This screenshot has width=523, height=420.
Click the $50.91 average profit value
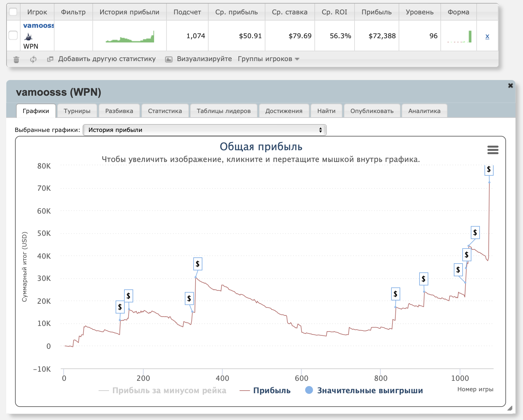pos(250,36)
